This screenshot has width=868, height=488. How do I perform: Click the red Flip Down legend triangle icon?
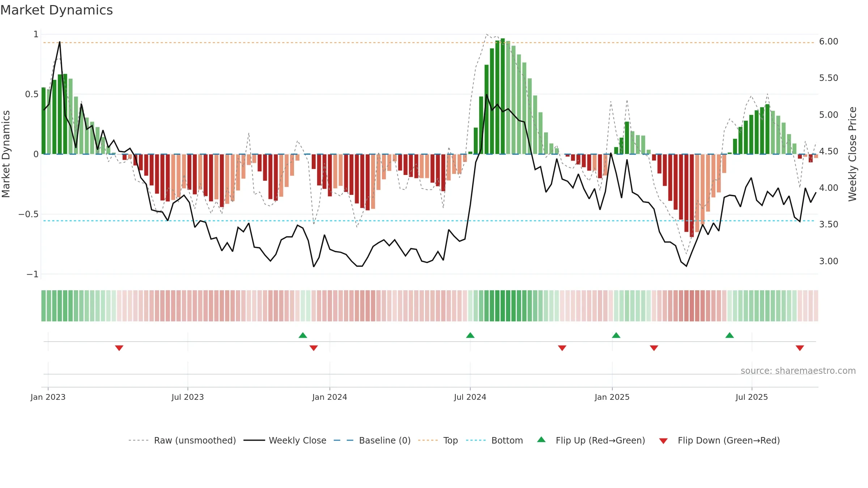(x=663, y=441)
